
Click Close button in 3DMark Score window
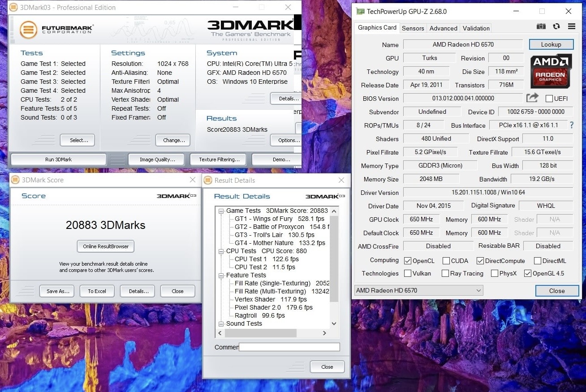point(177,291)
